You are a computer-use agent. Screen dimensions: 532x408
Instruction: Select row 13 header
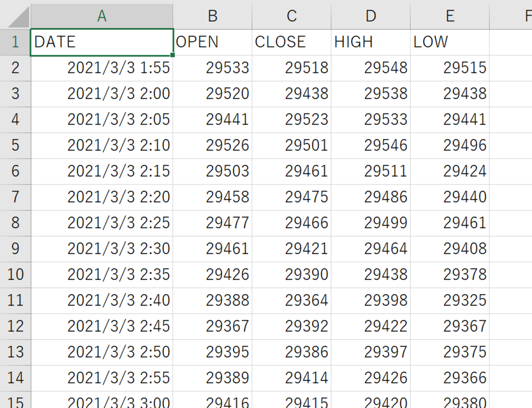[x=16, y=352]
